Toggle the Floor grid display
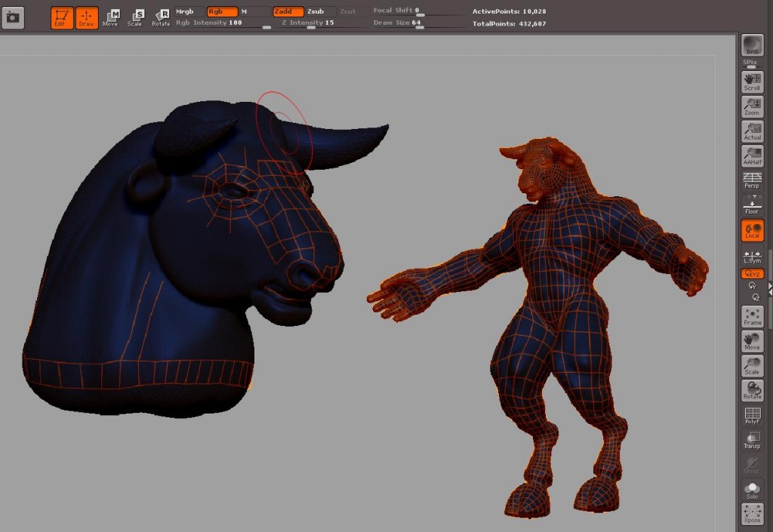Image resolution: width=773 pixels, height=532 pixels. click(x=752, y=206)
